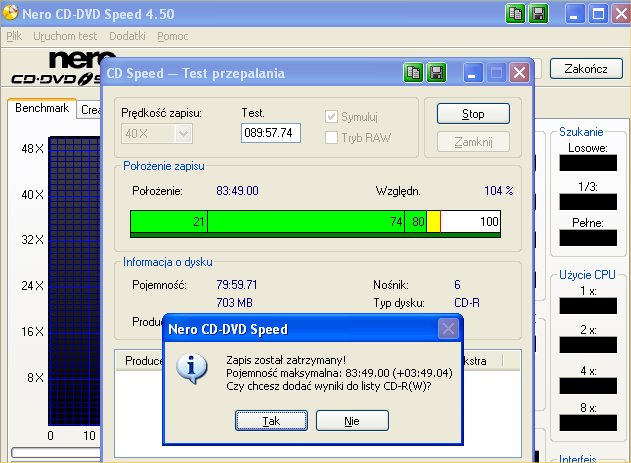
Task: Click the 1/3 seek result box
Action: coord(588,202)
